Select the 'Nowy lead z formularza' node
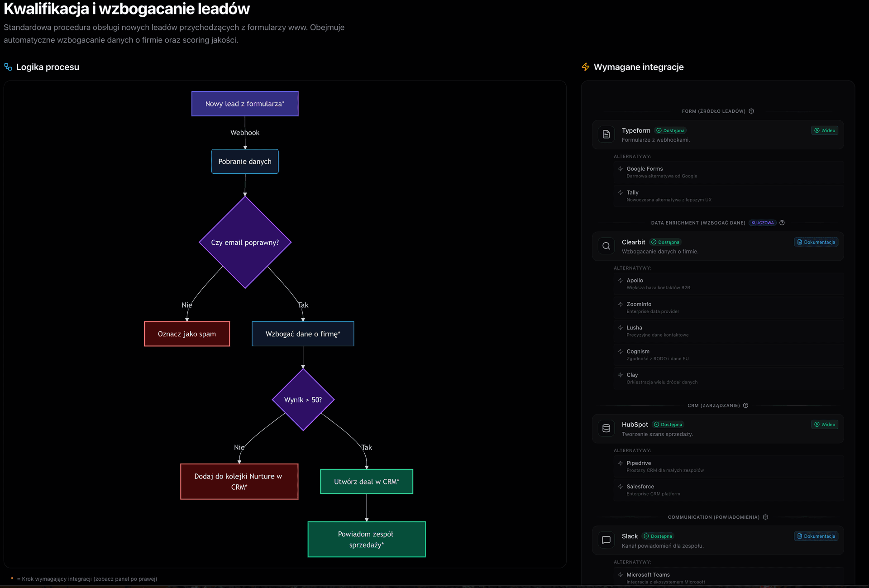869x588 pixels. click(x=245, y=104)
